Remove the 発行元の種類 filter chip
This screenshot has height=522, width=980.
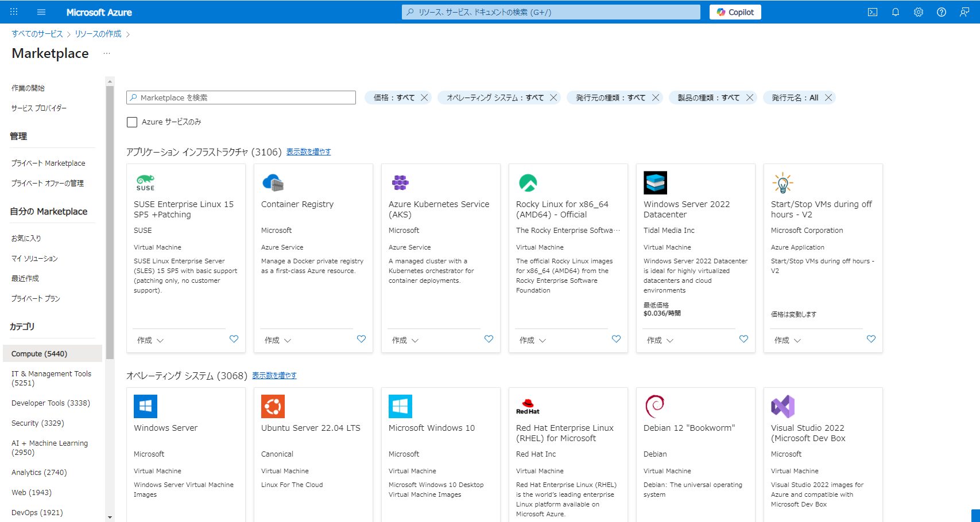click(x=655, y=98)
